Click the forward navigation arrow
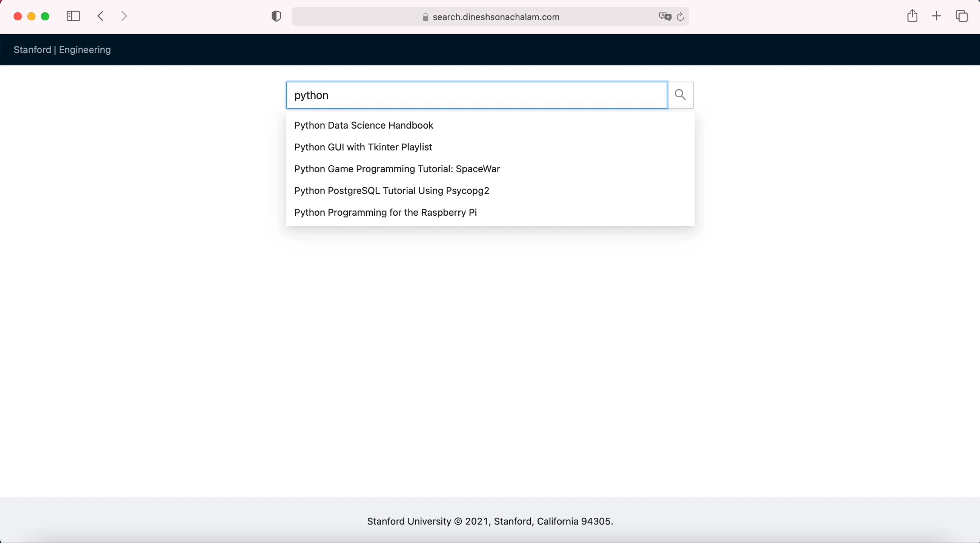980x543 pixels. [x=124, y=16]
